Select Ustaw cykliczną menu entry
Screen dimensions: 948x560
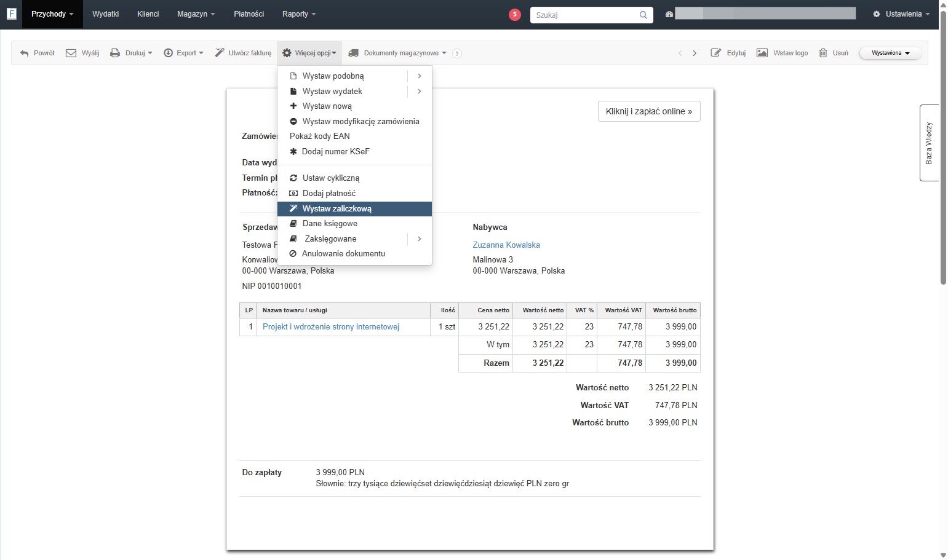pos(354,178)
